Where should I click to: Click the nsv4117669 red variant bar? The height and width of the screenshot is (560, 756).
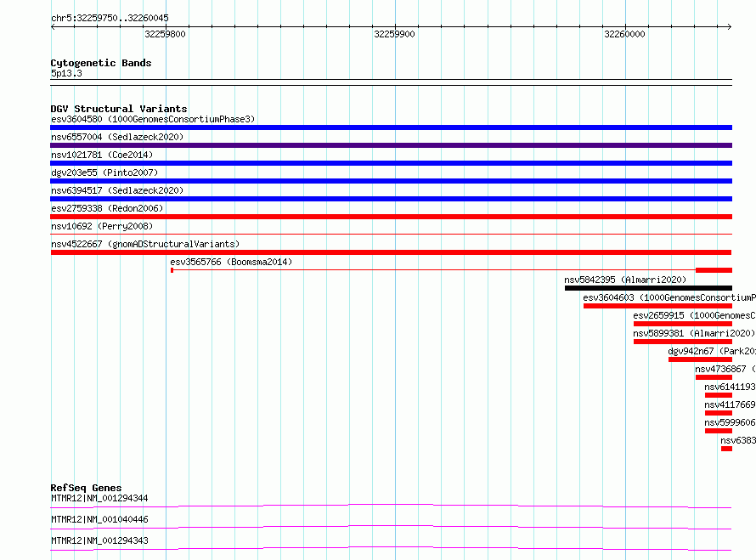(719, 413)
